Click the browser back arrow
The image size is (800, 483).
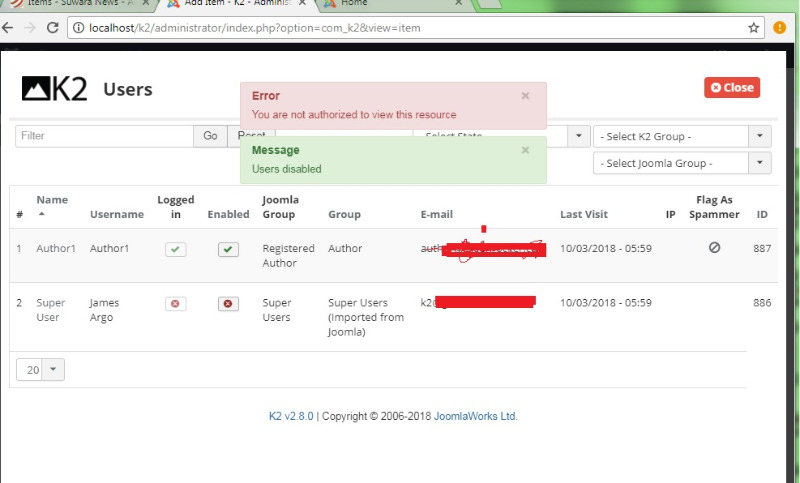click(x=8, y=28)
